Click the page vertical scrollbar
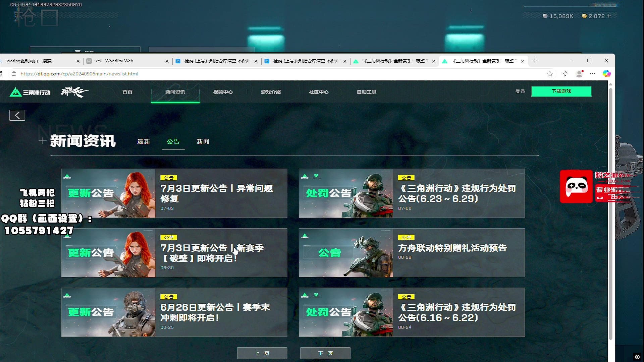 click(x=611, y=215)
